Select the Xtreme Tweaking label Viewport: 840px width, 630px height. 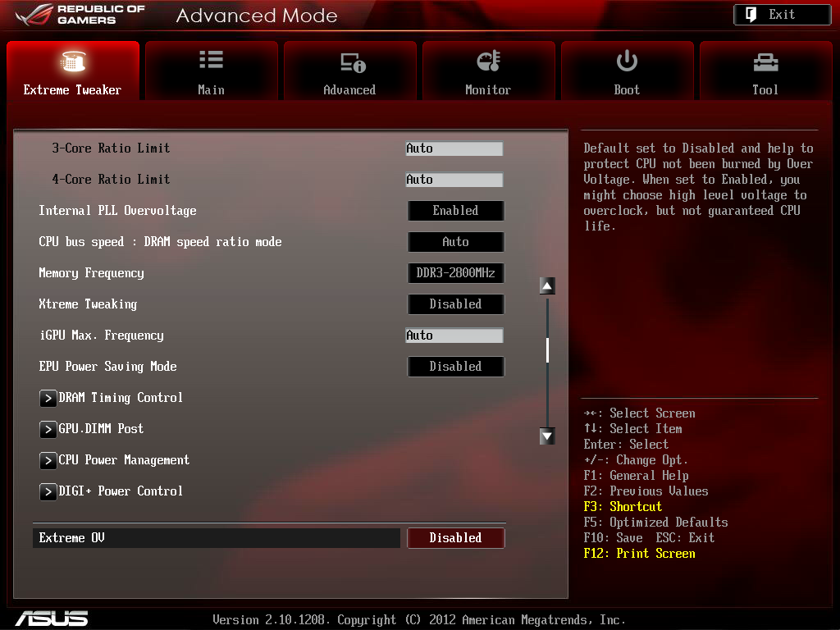point(88,304)
